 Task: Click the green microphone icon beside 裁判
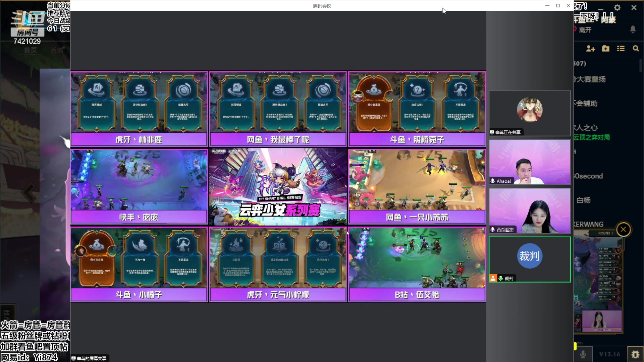tap(501, 278)
